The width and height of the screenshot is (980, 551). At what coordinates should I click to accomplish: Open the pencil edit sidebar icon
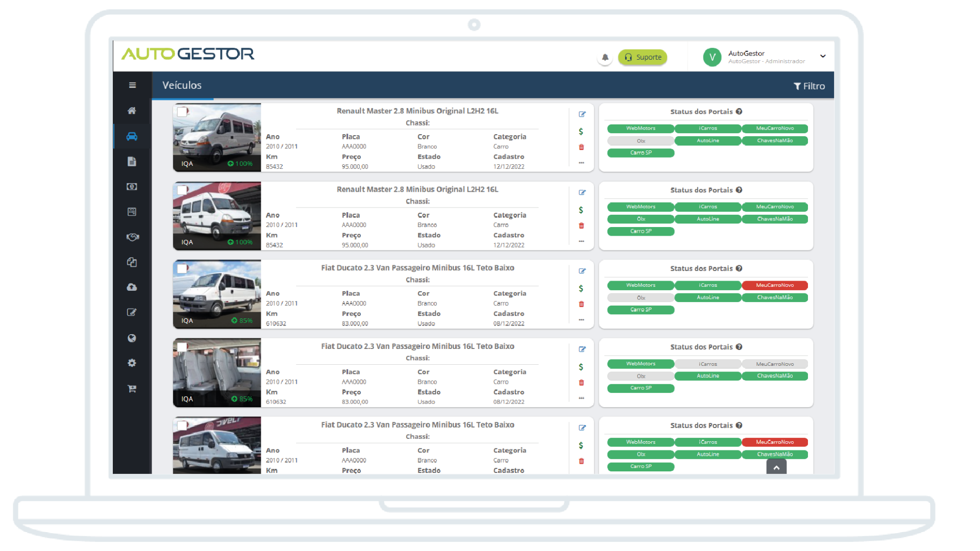pyautogui.click(x=132, y=312)
